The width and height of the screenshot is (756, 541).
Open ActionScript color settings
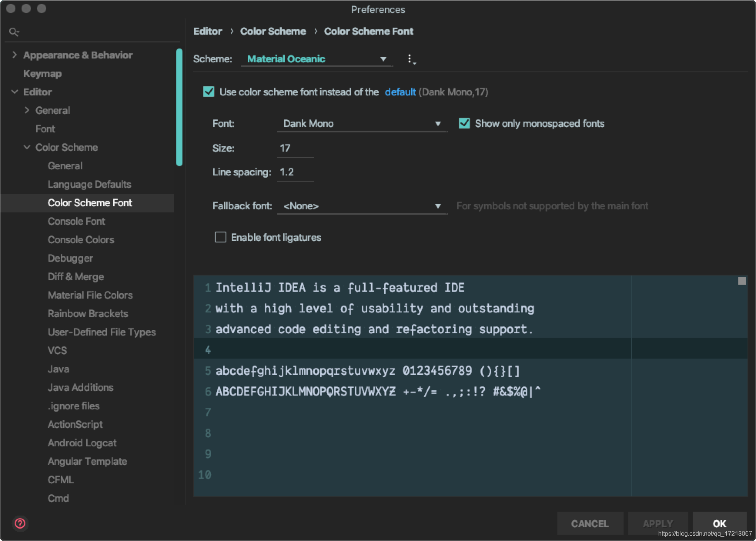(75, 424)
